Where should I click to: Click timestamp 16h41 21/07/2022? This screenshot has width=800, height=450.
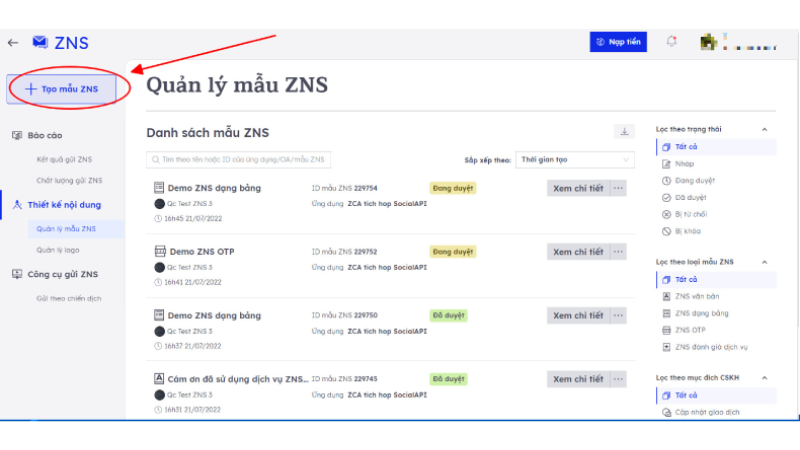(193, 282)
